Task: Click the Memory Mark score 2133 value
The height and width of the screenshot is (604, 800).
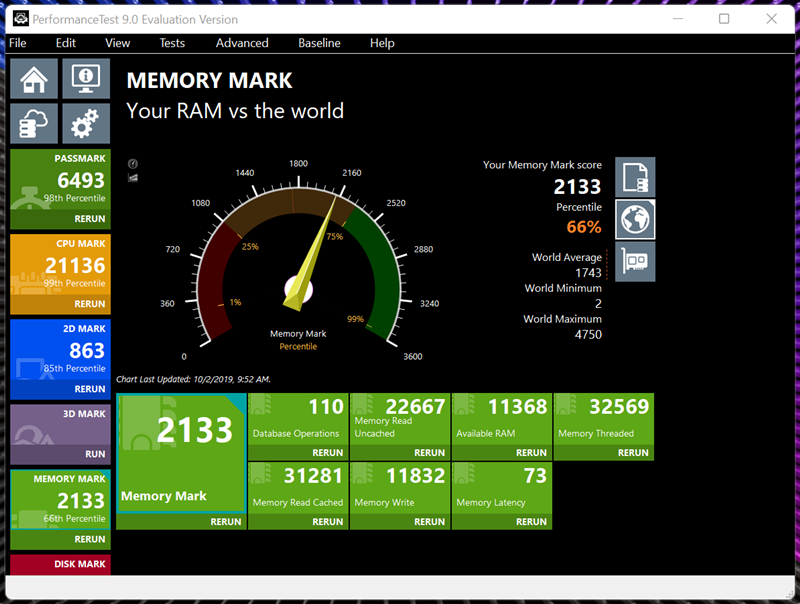Action: pyautogui.click(x=577, y=187)
